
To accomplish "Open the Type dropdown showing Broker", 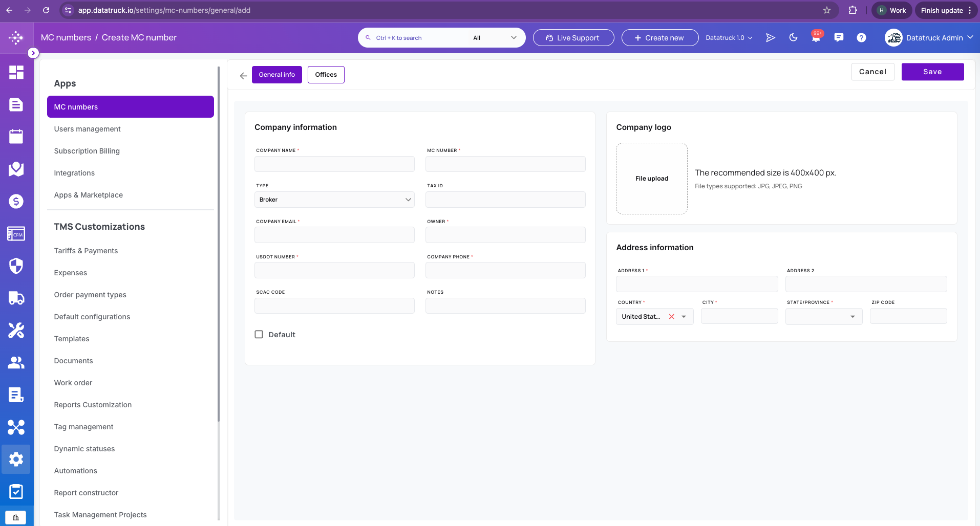I will (x=334, y=200).
